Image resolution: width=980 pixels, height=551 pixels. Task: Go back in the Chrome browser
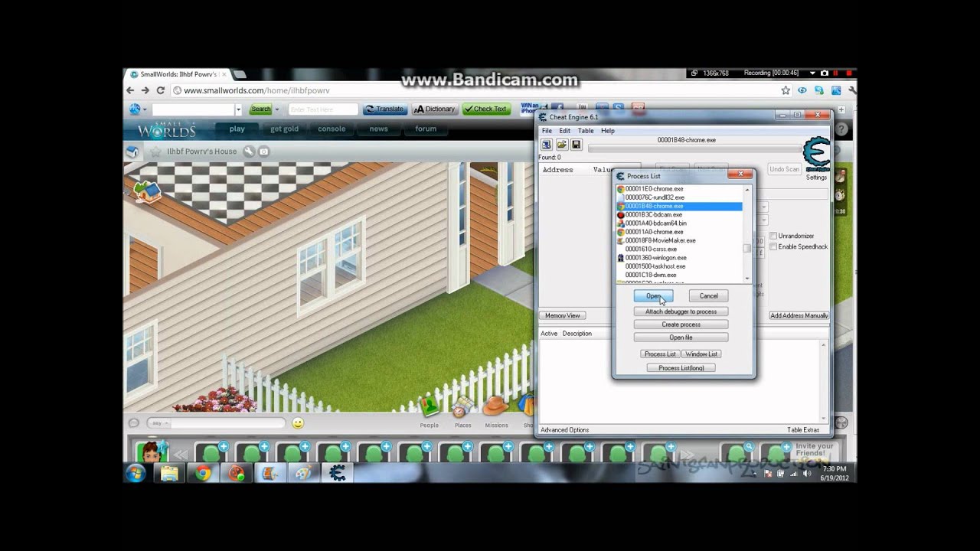130,90
